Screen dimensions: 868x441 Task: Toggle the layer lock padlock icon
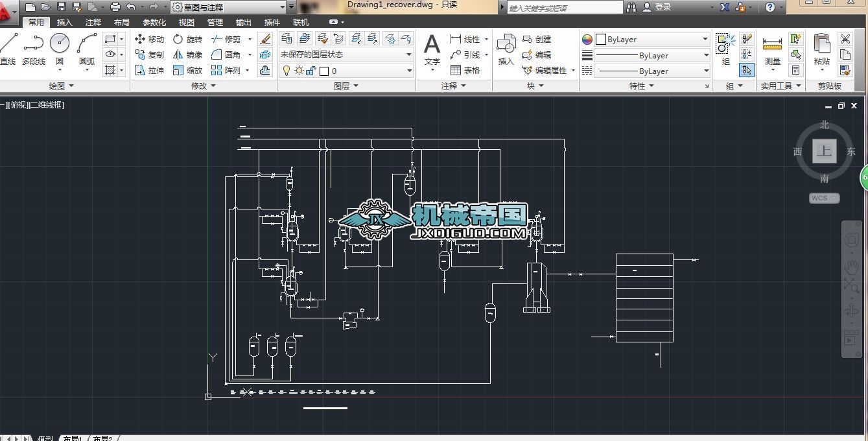(311, 71)
